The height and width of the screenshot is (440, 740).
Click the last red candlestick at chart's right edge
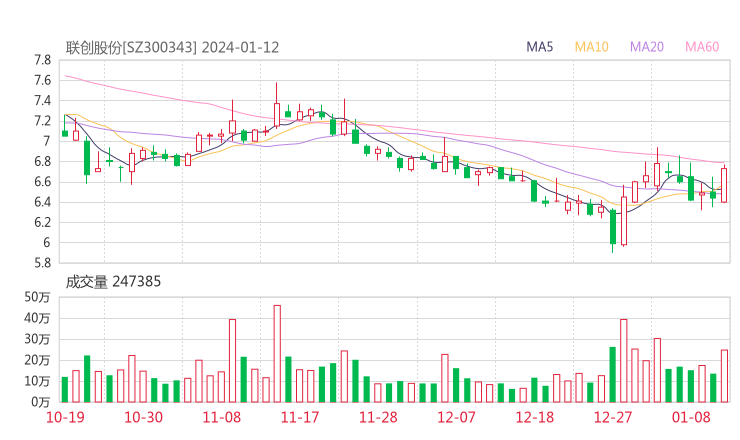(724, 185)
